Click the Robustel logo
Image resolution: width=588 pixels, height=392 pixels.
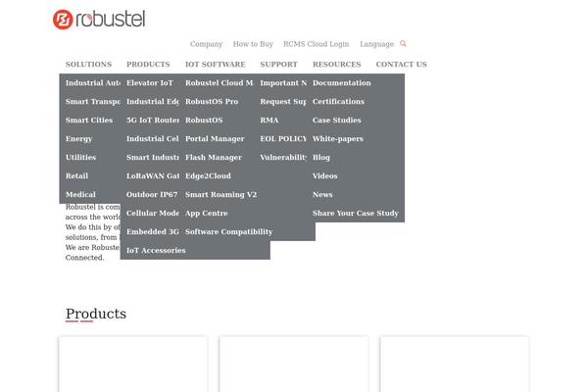(x=99, y=20)
